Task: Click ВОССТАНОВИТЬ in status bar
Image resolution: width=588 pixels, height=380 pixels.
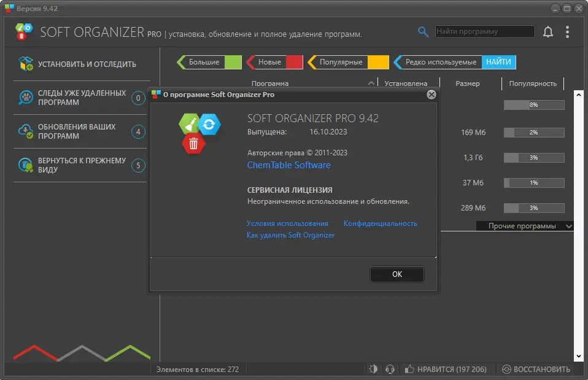Action: click(536, 369)
